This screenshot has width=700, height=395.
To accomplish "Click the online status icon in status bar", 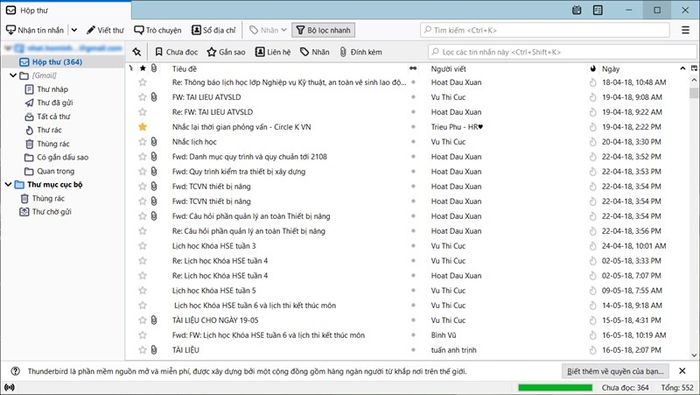I will point(9,387).
